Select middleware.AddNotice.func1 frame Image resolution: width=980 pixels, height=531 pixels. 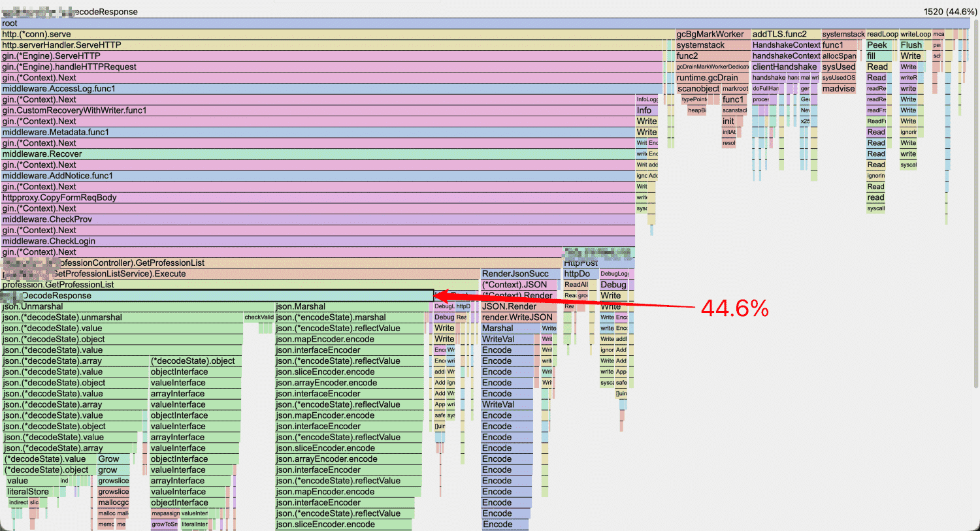(x=318, y=176)
